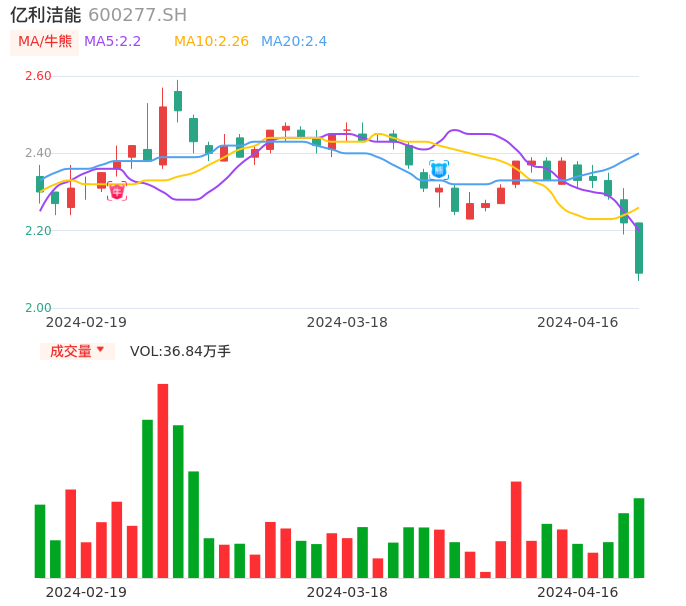Click the 2024-03-18 label under the price chart

click(x=347, y=322)
